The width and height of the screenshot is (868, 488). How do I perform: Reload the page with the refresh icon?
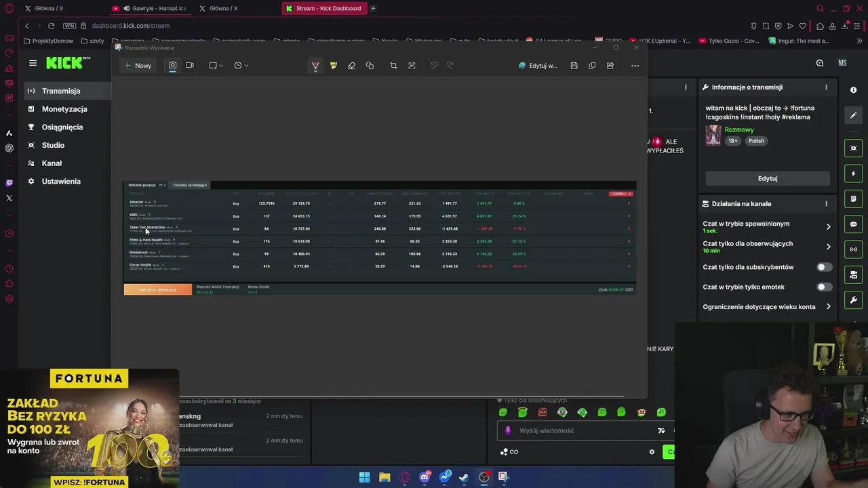point(51,26)
